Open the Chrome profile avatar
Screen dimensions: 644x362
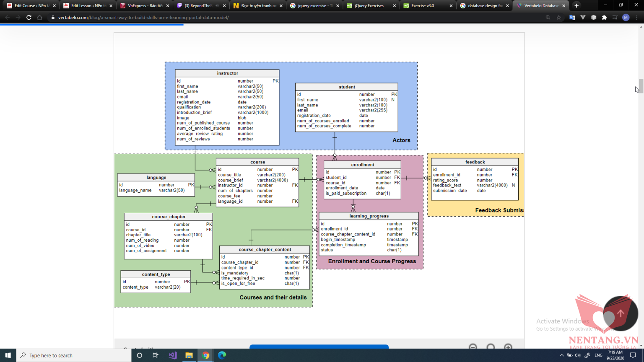[626, 18]
